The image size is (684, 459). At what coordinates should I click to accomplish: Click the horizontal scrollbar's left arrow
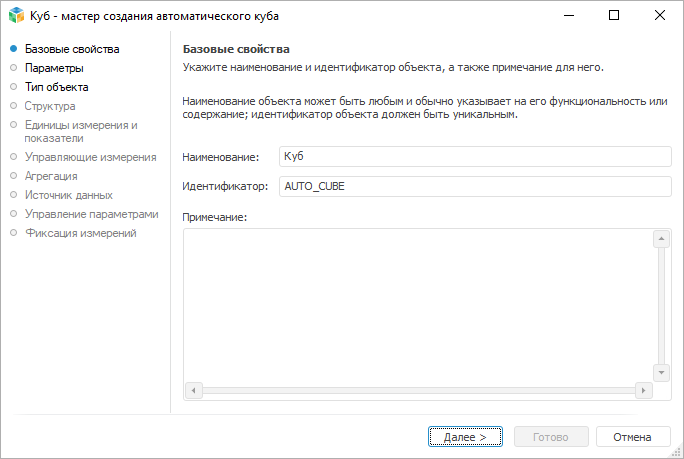click(193, 390)
